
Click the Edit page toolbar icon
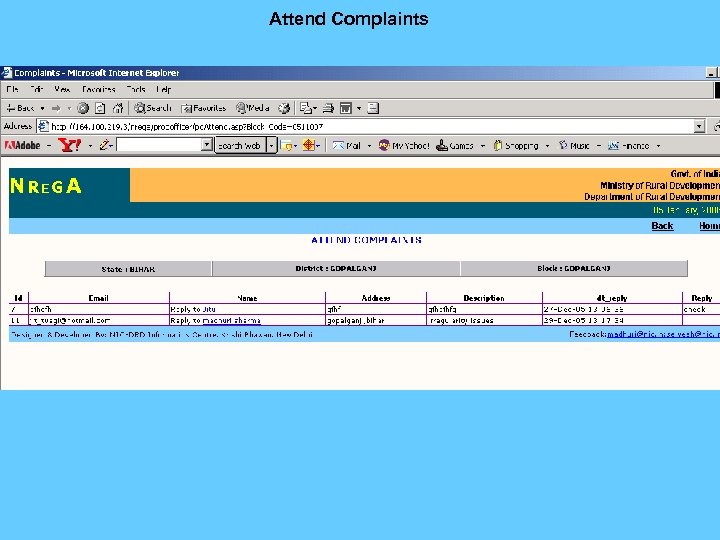(x=346, y=108)
